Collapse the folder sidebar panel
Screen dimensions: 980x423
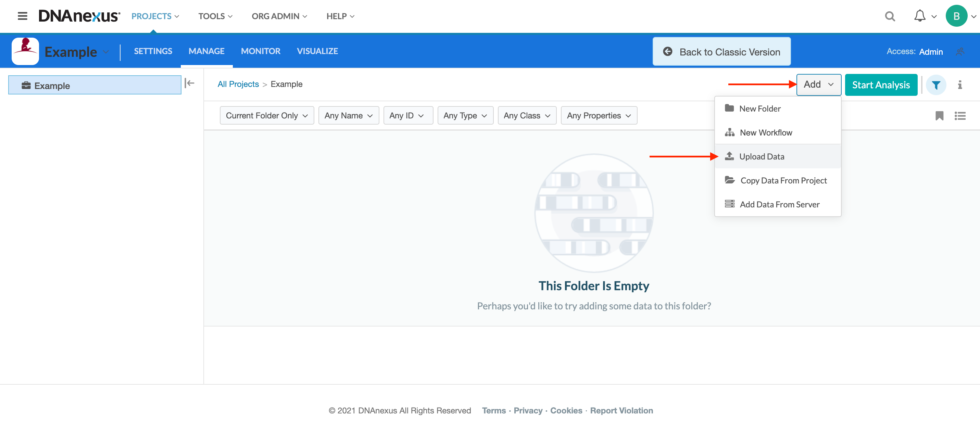point(189,83)
